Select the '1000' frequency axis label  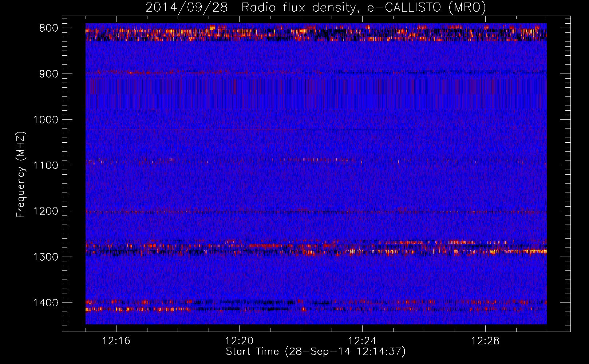point(46,120)
